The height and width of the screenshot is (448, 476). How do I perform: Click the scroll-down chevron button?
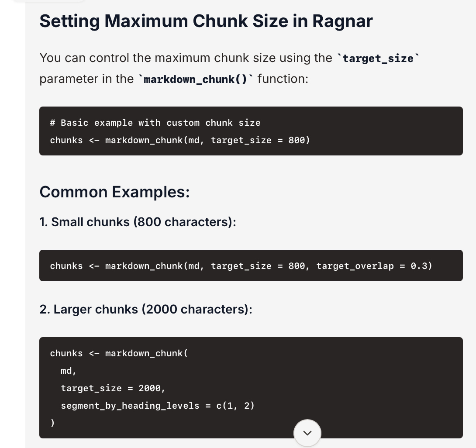307,433
